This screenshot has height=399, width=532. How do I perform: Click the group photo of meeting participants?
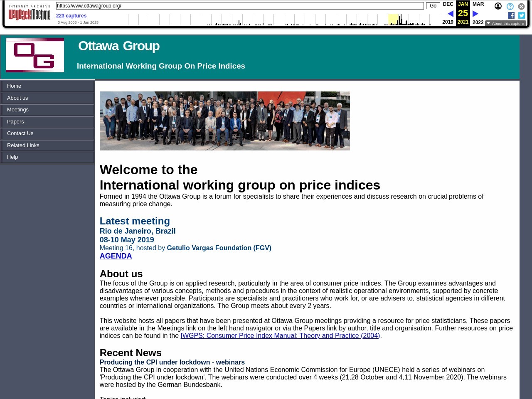tap(224, 121)
